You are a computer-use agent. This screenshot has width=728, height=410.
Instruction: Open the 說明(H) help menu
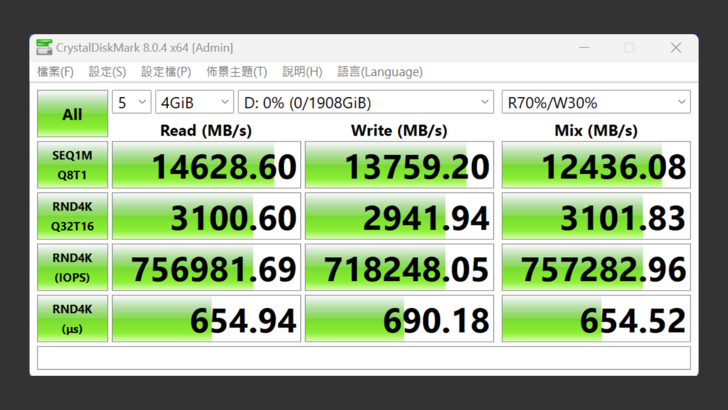302,72
